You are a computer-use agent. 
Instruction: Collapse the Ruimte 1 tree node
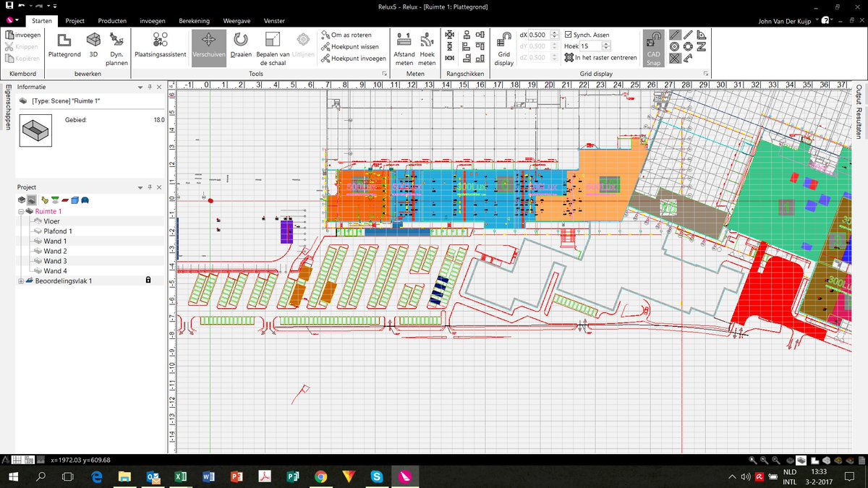tap(20, 210)
